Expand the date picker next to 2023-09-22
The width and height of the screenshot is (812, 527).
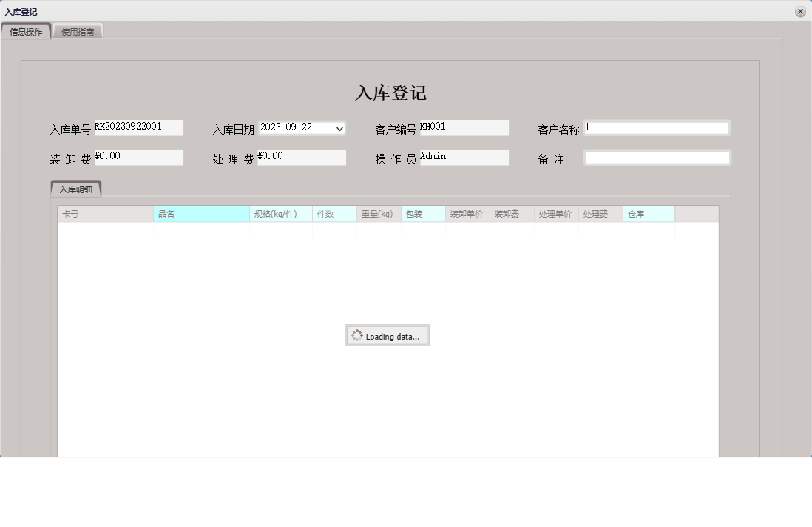(x=339, y=127)
